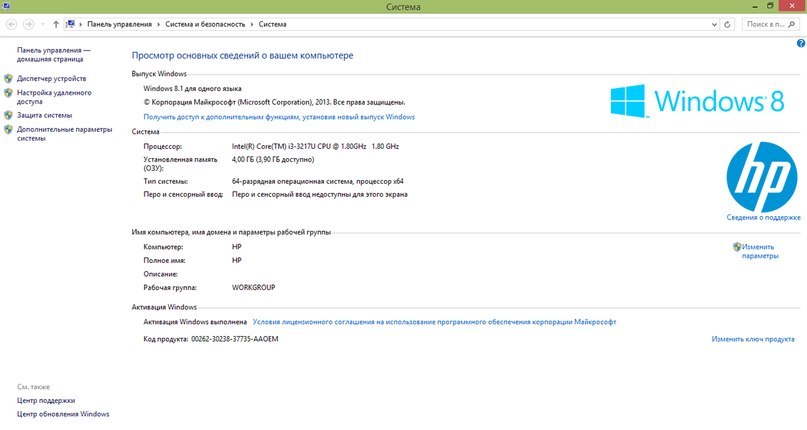Click 'Изменить ключ продукта' link

(753, 339)
